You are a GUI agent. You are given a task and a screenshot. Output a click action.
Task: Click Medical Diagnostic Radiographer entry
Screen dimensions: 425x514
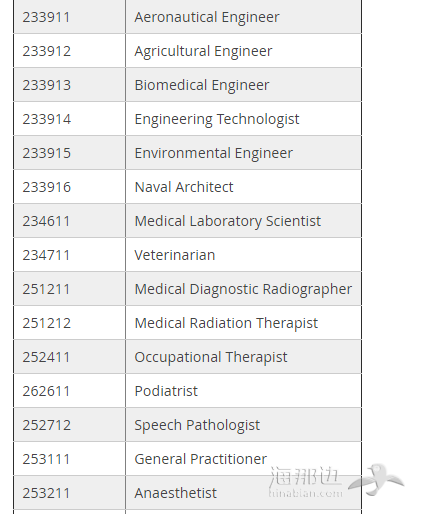pyautogui.click(x=243, y=289)
